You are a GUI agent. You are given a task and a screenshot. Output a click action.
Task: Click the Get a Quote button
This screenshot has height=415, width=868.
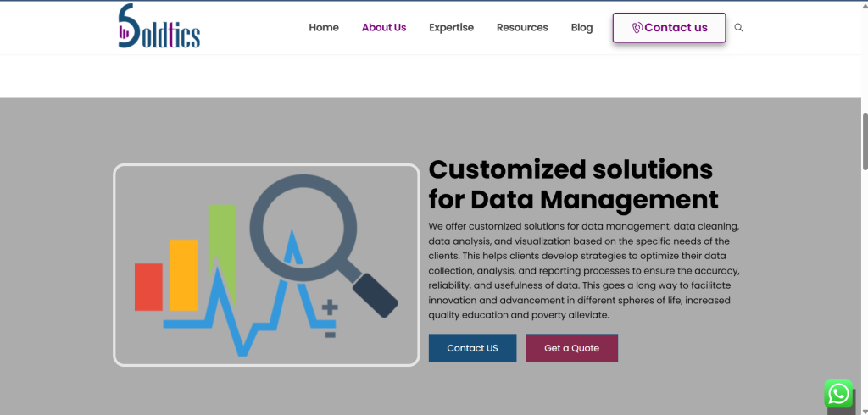[571, 348]
